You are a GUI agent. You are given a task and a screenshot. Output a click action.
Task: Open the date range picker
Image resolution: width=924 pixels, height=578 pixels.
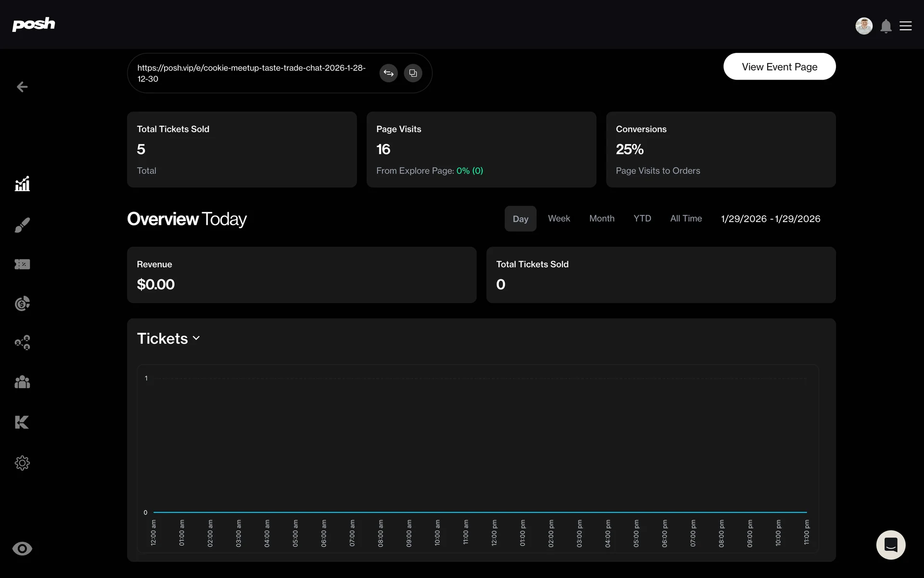tap(770, 219)
